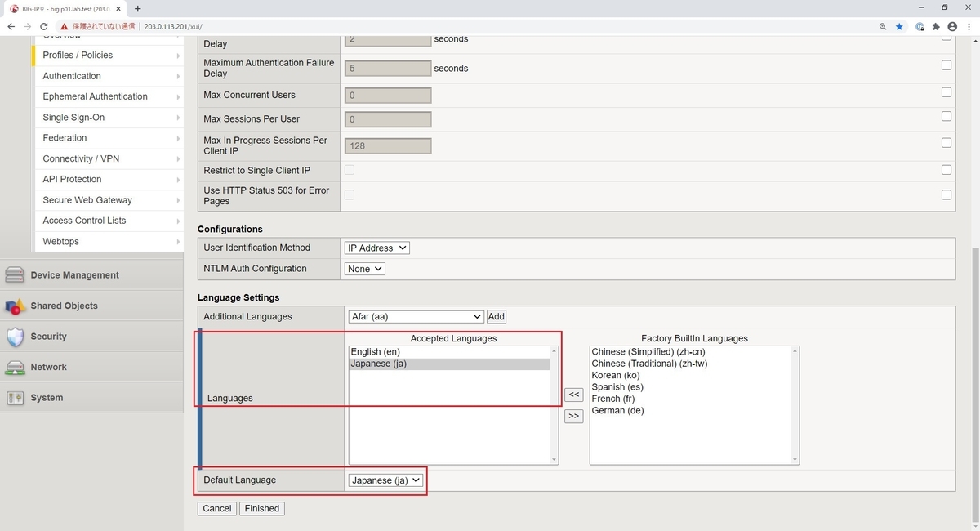Click the Cancel button

pos(217,508)
